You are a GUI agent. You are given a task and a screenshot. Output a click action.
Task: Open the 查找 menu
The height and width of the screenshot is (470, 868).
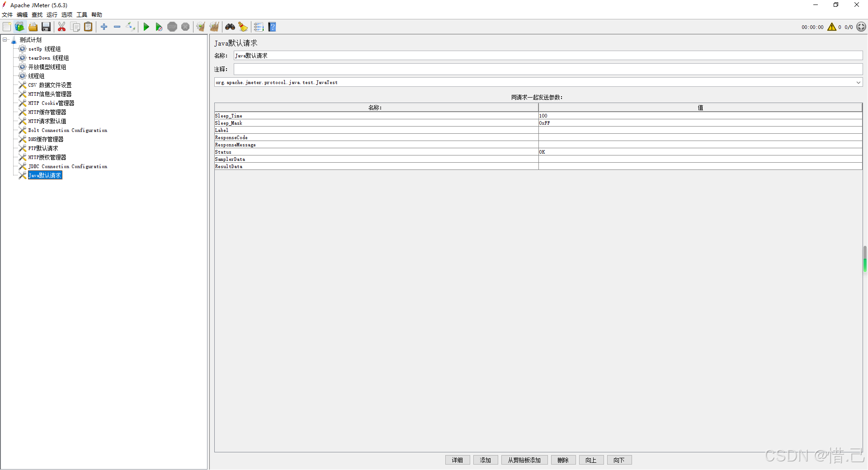[x=37, y=15]
